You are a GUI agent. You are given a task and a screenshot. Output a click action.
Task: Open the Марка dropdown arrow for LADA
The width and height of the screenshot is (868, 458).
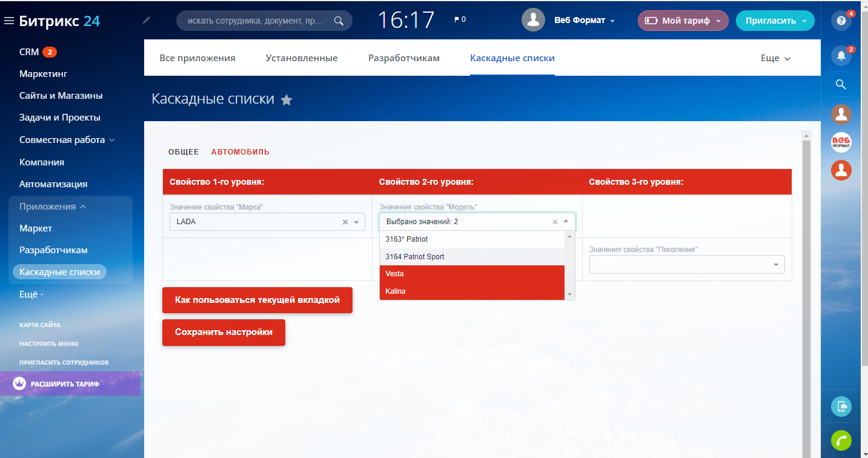coord(356,222)
